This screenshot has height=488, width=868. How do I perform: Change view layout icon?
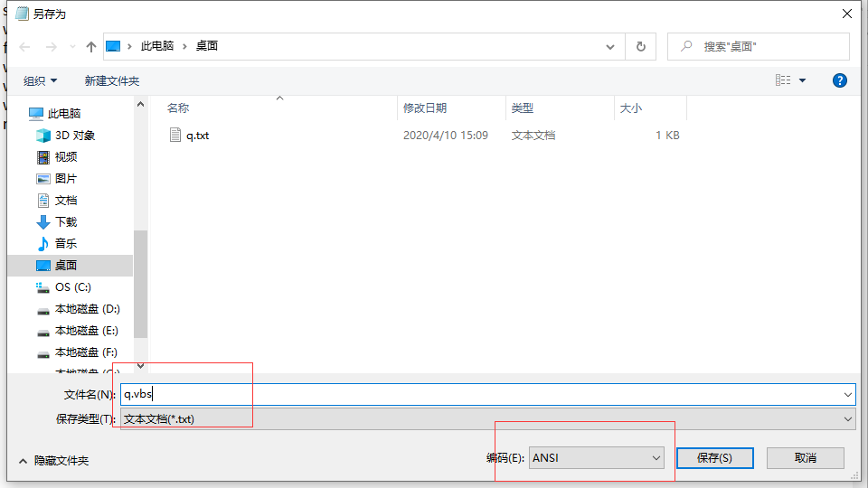pos(783,80)
